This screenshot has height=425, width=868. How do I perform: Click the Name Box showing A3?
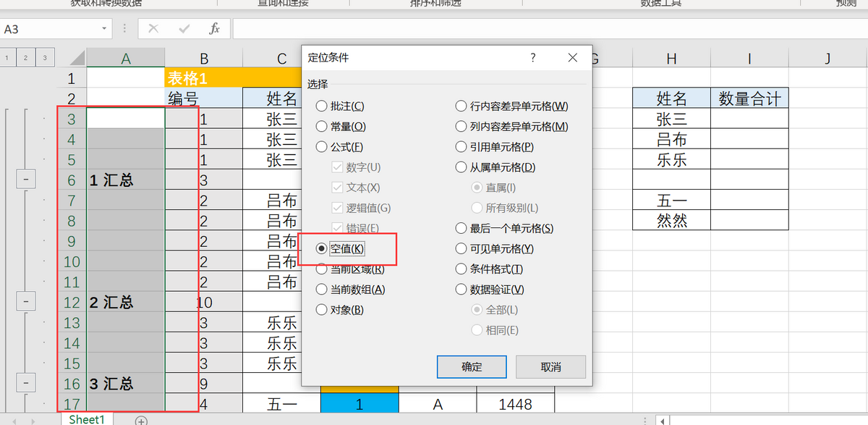point(49,29)
